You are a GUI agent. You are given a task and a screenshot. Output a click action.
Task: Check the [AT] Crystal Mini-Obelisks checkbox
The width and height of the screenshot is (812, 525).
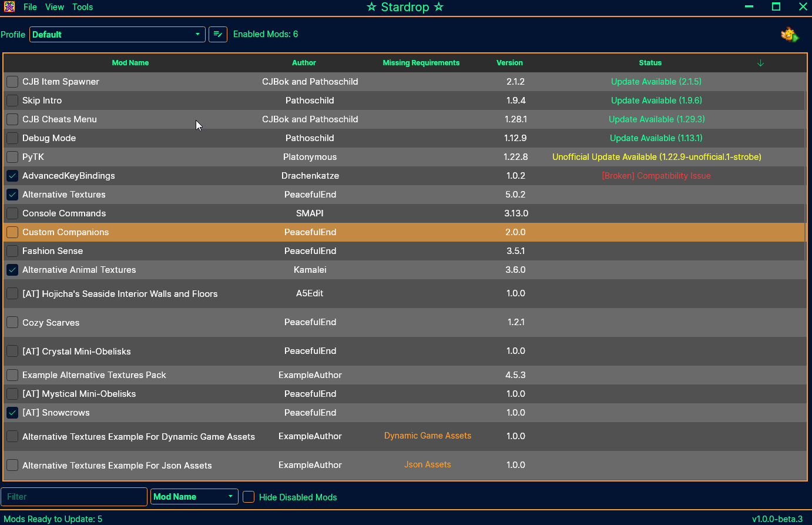pos(12,351)
